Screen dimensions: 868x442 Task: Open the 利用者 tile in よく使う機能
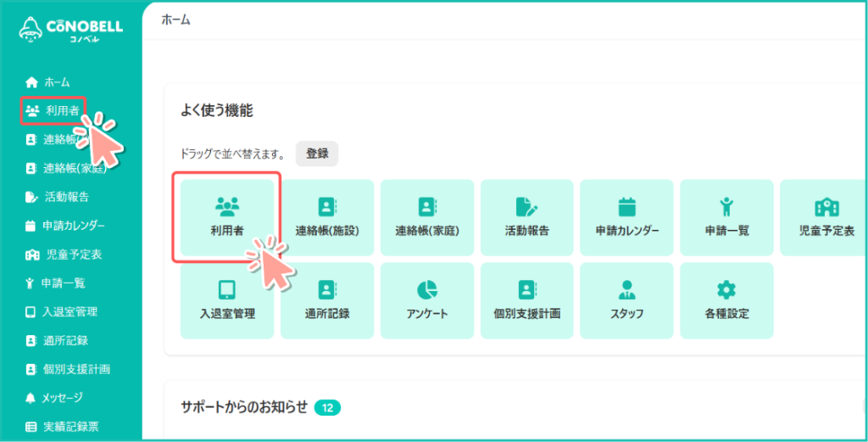coord(226,216)
